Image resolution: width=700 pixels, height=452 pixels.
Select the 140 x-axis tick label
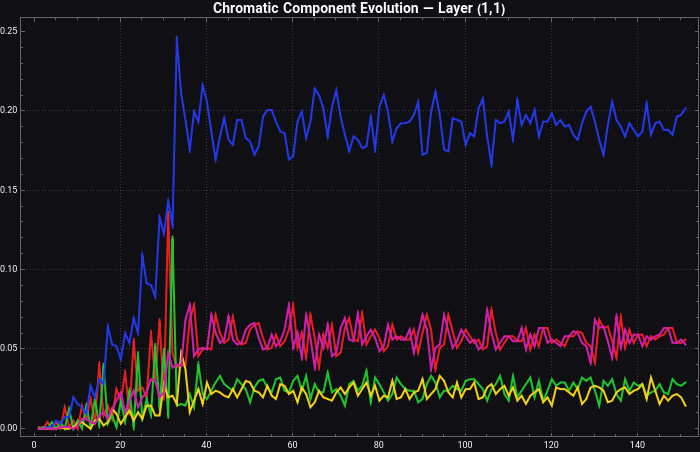pyautogui.click(x=638, y=444)
